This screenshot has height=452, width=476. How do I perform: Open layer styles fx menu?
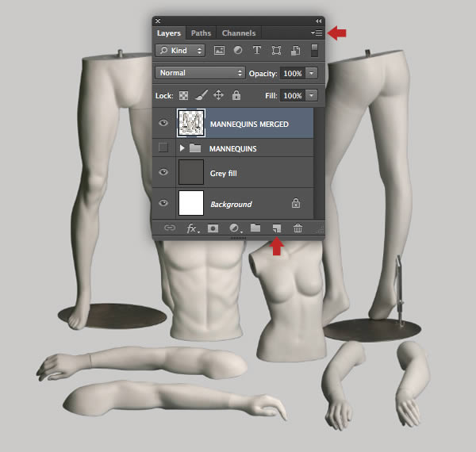[193, 228]
